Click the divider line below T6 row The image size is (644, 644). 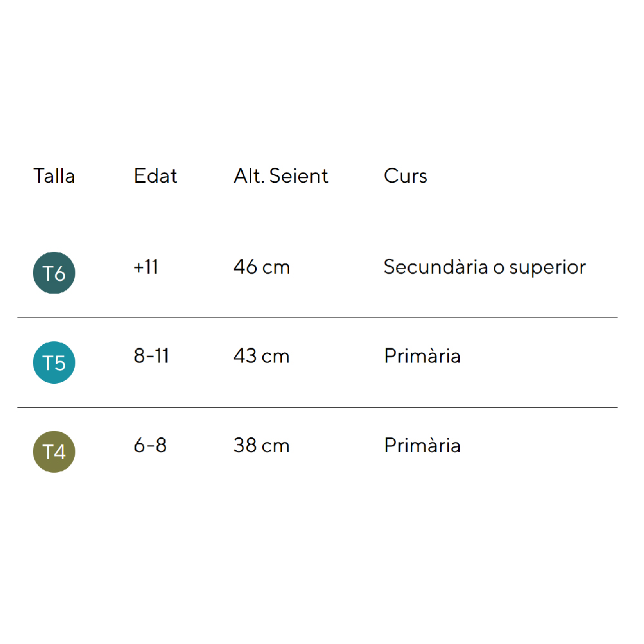(317, 317)
